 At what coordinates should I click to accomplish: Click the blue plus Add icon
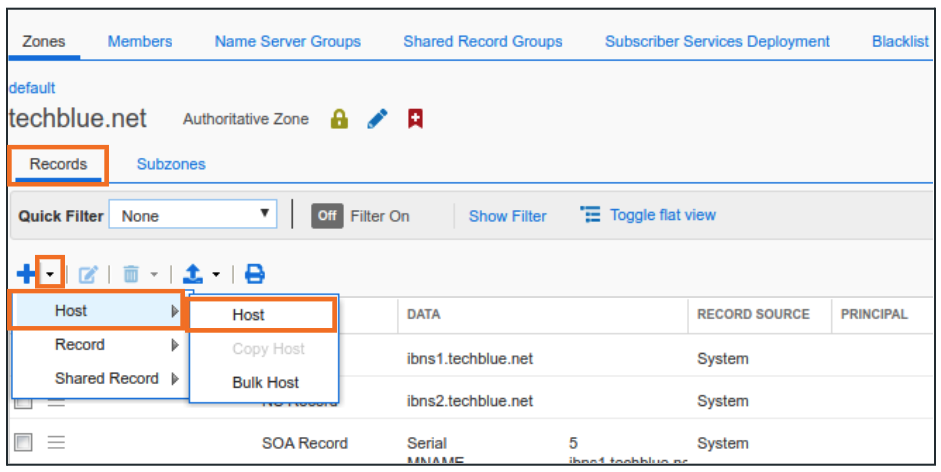25,273
